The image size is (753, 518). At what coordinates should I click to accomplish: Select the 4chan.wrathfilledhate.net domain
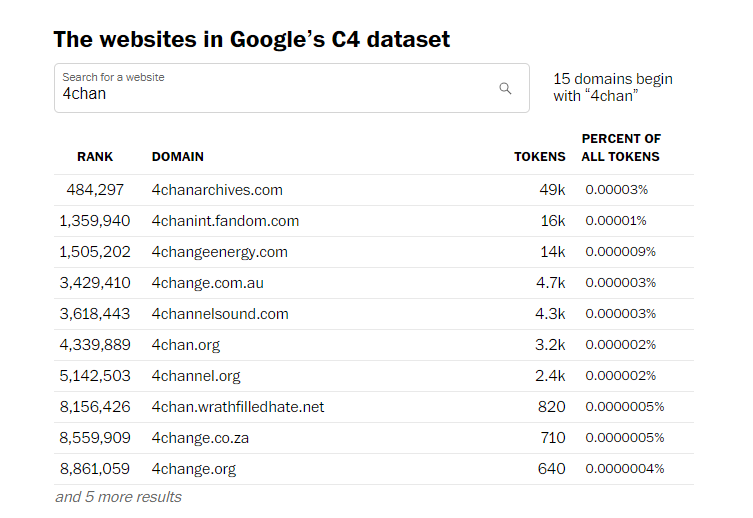tap(238, 407)
